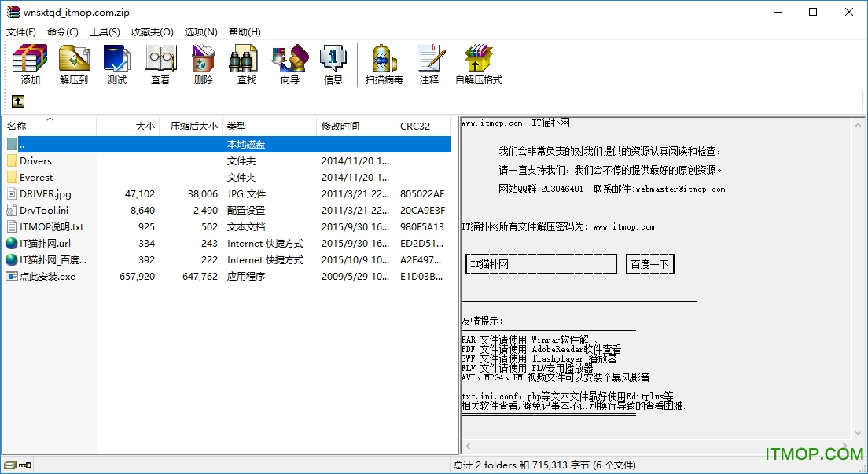Run the Test (测试) archive tool
This screenshot has height=474, width=868.
click(117, 64)
